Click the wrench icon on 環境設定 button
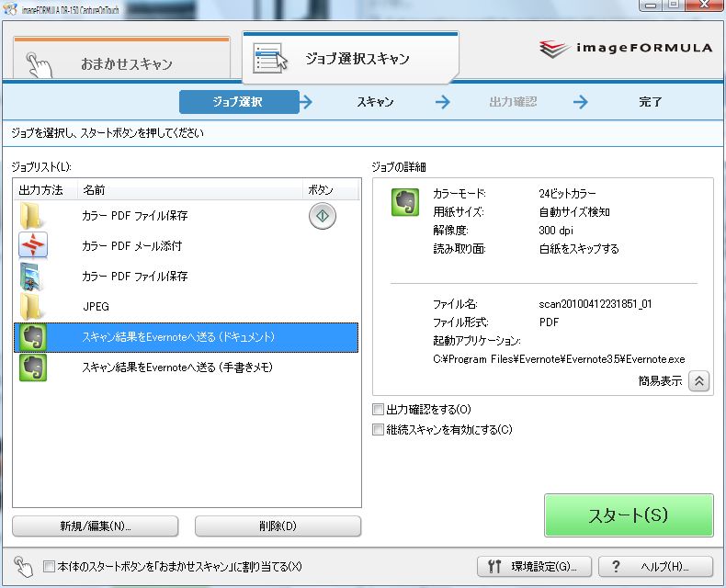726x588 pixels. pos(494,566)
